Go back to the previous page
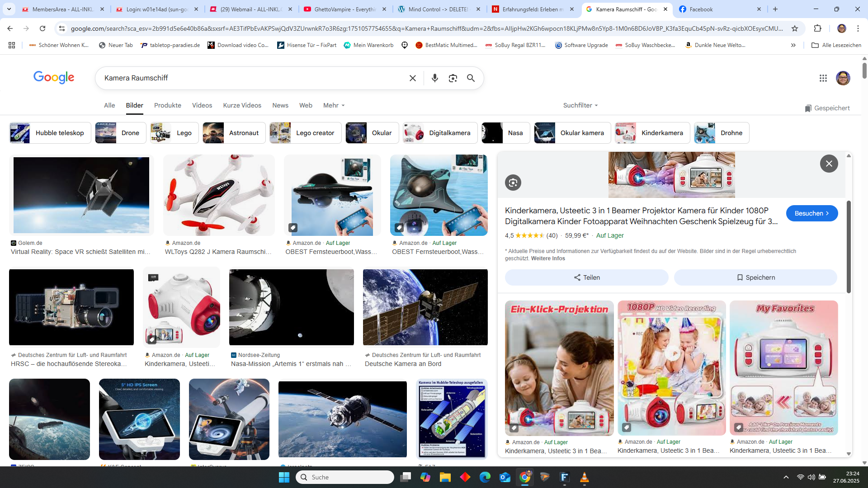 click(10, 28)
